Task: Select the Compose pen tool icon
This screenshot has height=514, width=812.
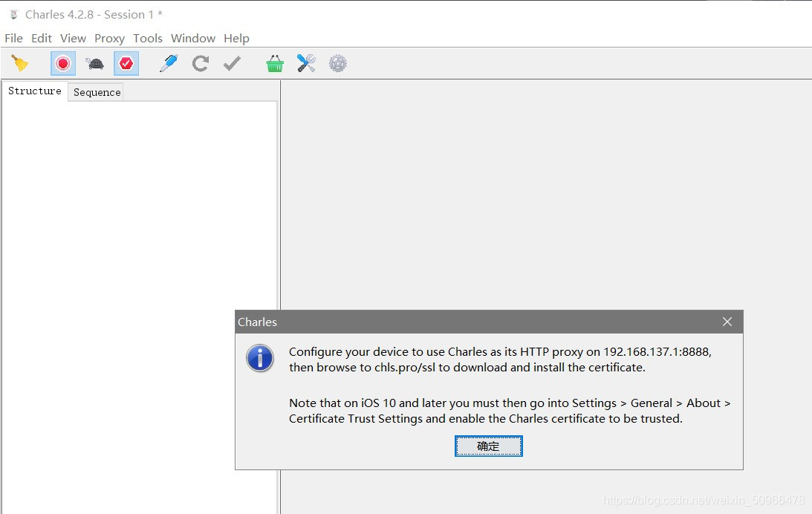Action: [169, 63]
